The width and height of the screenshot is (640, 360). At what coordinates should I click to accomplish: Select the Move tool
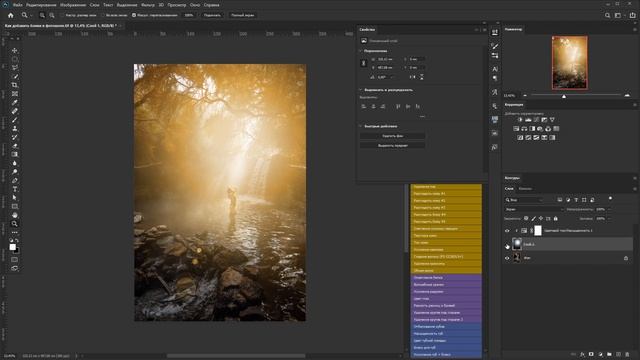tap(15, 51)
